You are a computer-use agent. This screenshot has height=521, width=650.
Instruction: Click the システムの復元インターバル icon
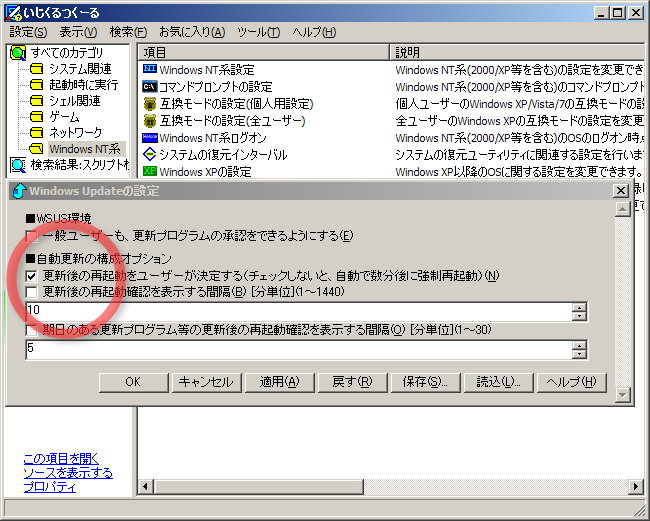click(150, 154)
